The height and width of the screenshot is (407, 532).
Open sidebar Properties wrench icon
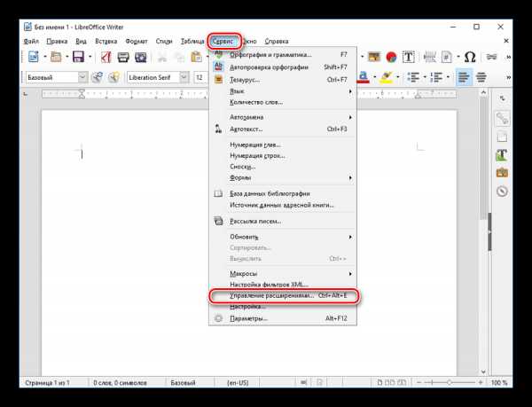pyautogui.click(x=502, y=118)
